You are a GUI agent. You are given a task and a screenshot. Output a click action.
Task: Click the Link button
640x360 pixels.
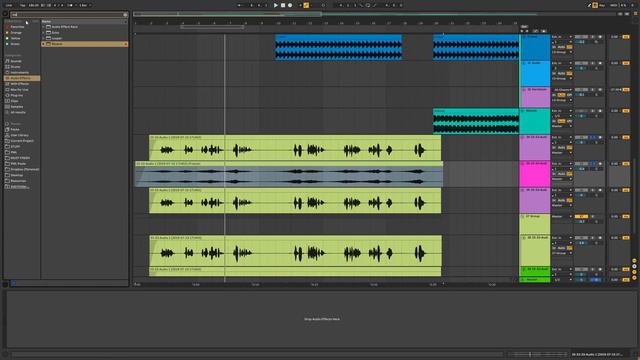pyautogui.click(x=9, y=5)
